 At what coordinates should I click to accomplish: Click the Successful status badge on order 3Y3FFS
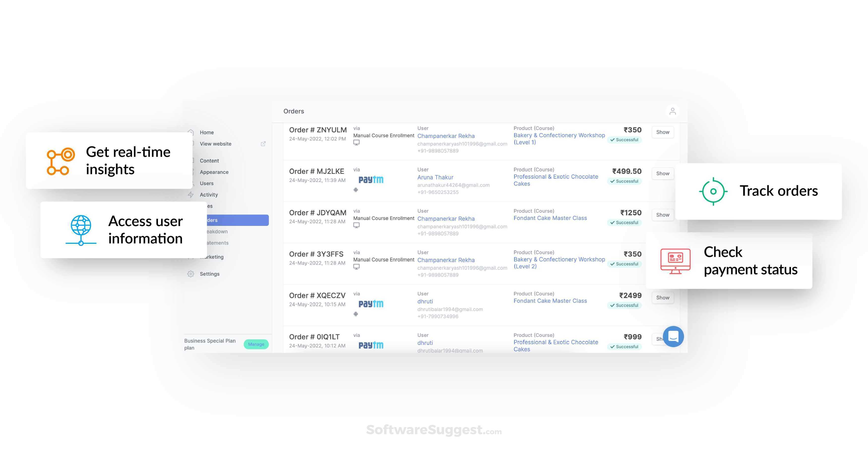coord(624,264)
